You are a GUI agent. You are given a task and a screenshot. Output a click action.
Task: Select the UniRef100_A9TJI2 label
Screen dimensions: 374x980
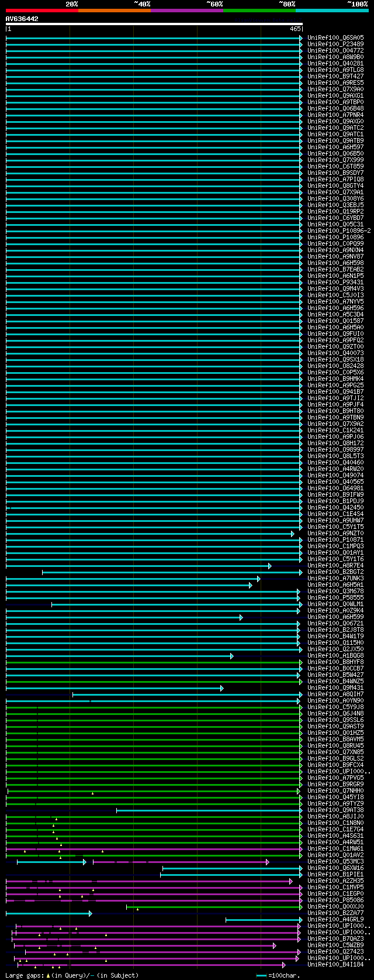point(335,398)
